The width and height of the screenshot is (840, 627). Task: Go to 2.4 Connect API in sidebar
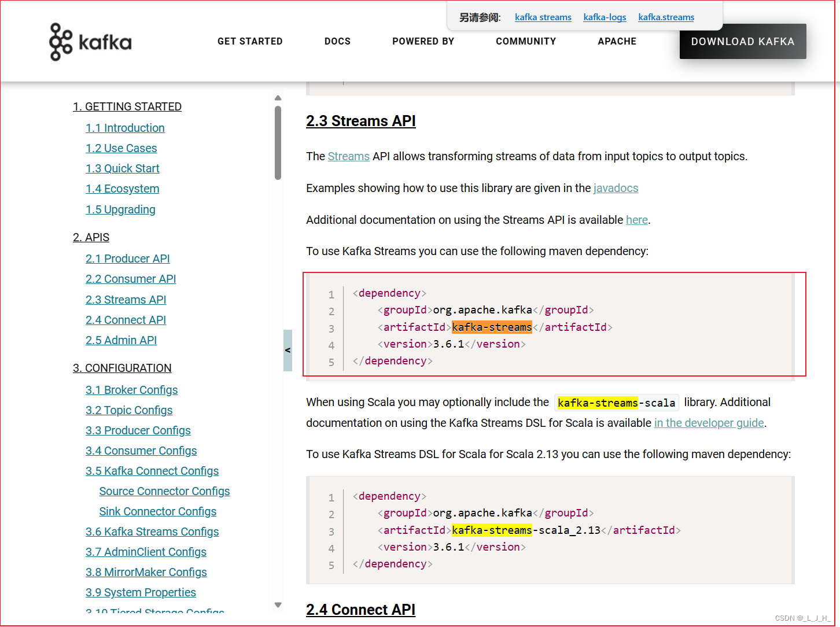coord(126,320)
